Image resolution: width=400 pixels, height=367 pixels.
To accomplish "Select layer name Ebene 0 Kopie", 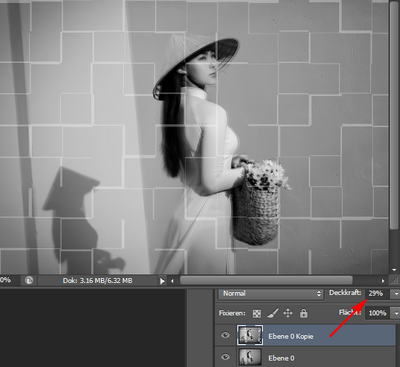I will click(291, 336).
